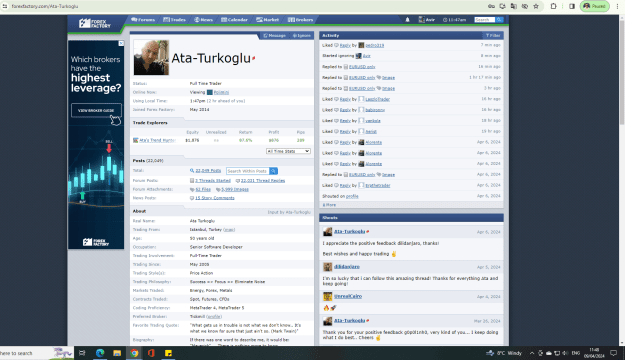Open the Trades menu

(x=175, y=20)
